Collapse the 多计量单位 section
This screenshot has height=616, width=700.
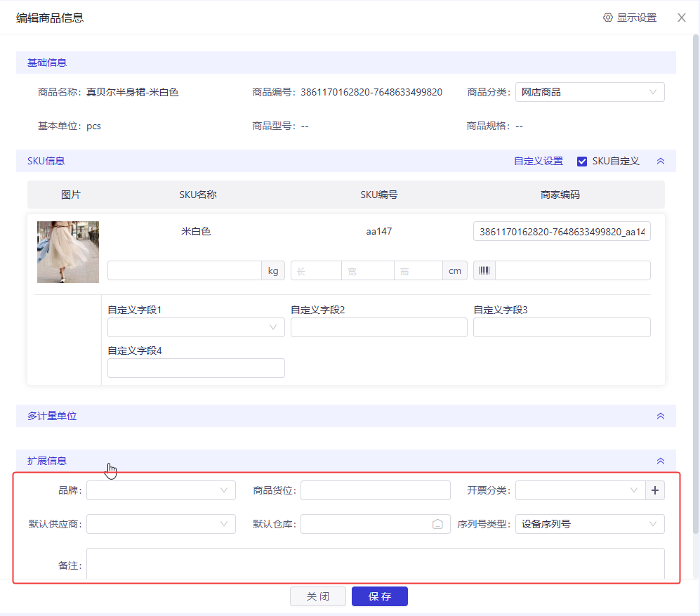pyautogui.click(x=661, y=416)
